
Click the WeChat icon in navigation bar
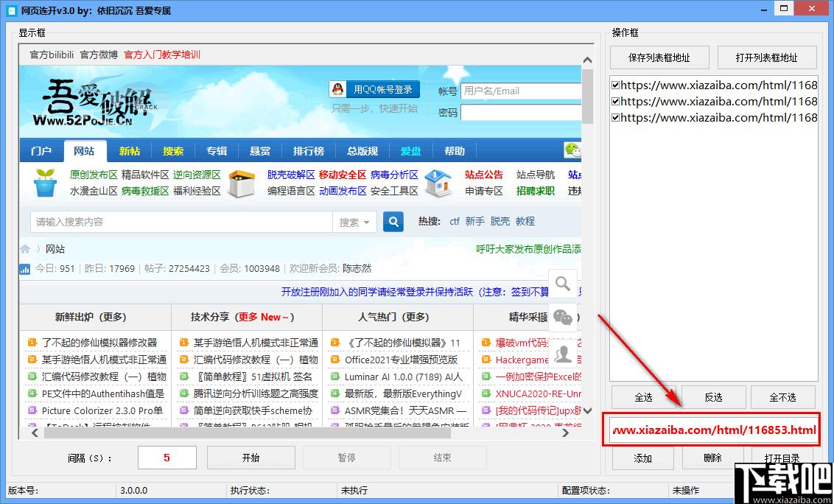tap(572, 150)
